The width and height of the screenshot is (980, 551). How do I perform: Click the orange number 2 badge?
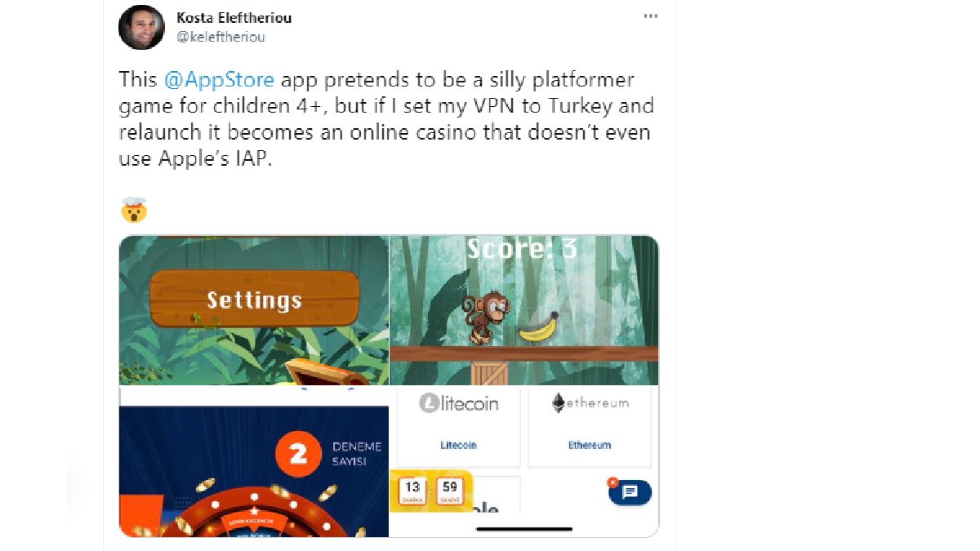(298, 454)
